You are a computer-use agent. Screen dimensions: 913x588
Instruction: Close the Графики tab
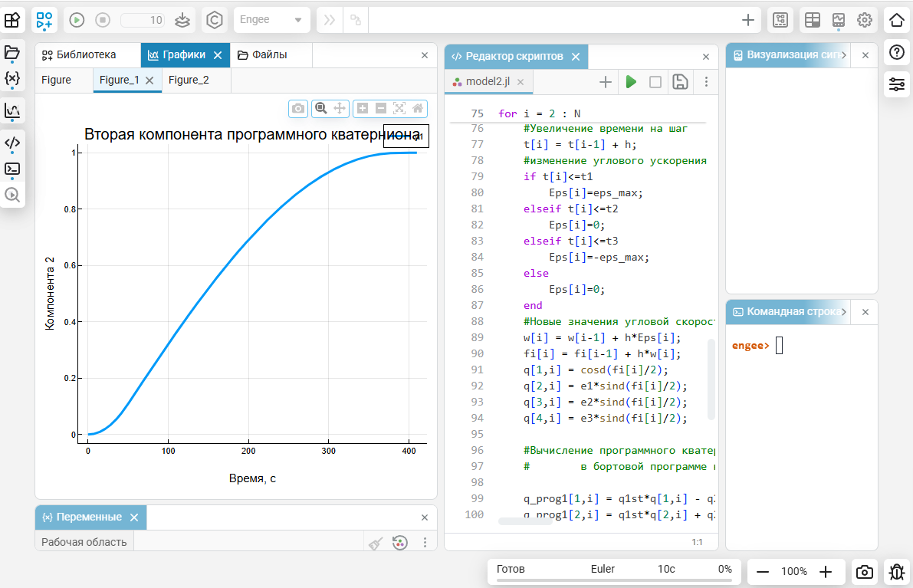(x=218, y=55)
